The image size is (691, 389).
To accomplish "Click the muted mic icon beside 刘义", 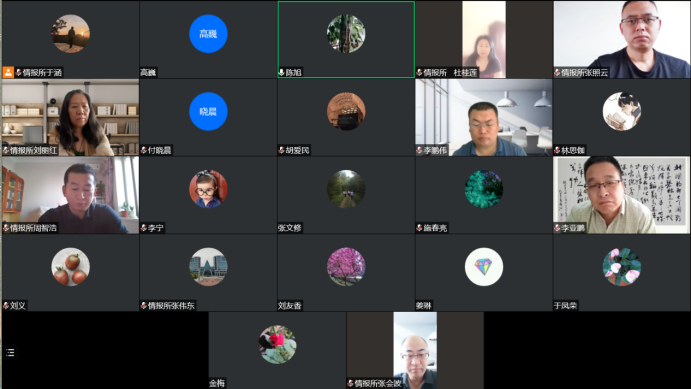I will (6, 305).
